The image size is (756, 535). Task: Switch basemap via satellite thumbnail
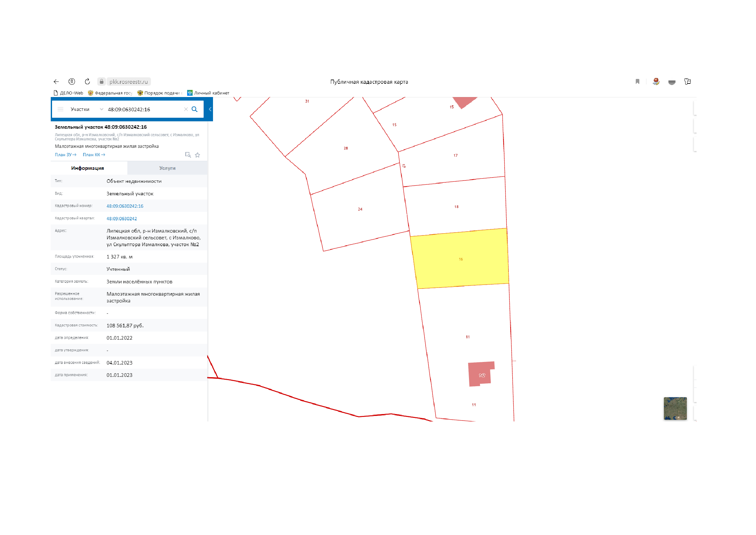click(x=675, y=409)
